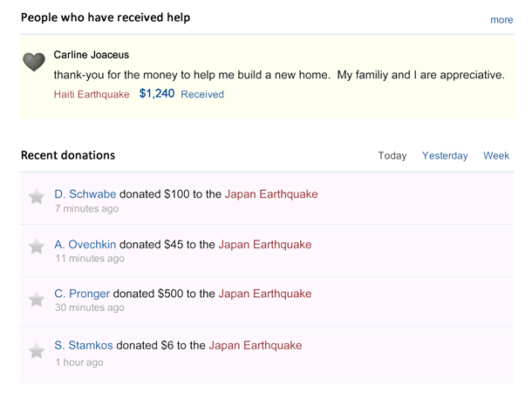Click the star next to D. Schwabe's donation
The image size is (532, 399).
37,197
